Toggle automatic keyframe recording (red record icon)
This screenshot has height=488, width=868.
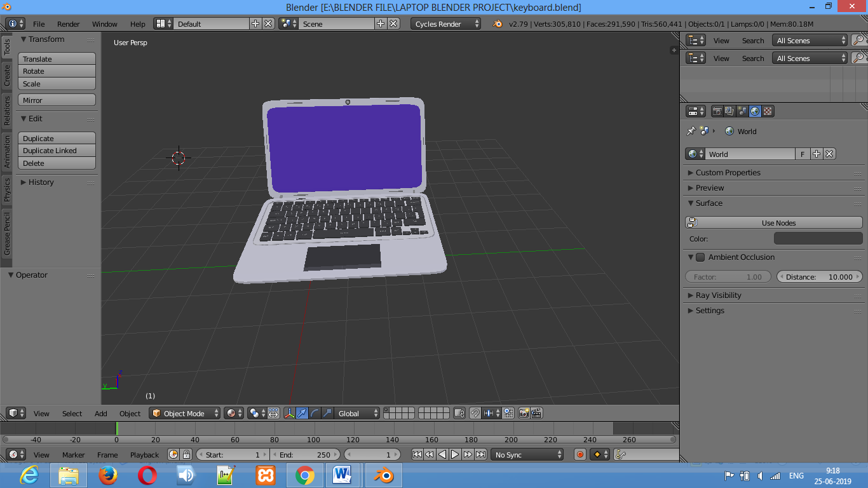(x=579, y=454)
